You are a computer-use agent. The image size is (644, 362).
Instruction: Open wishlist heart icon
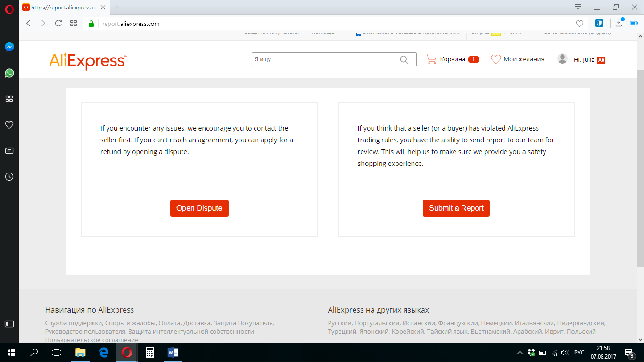(495, 59)
